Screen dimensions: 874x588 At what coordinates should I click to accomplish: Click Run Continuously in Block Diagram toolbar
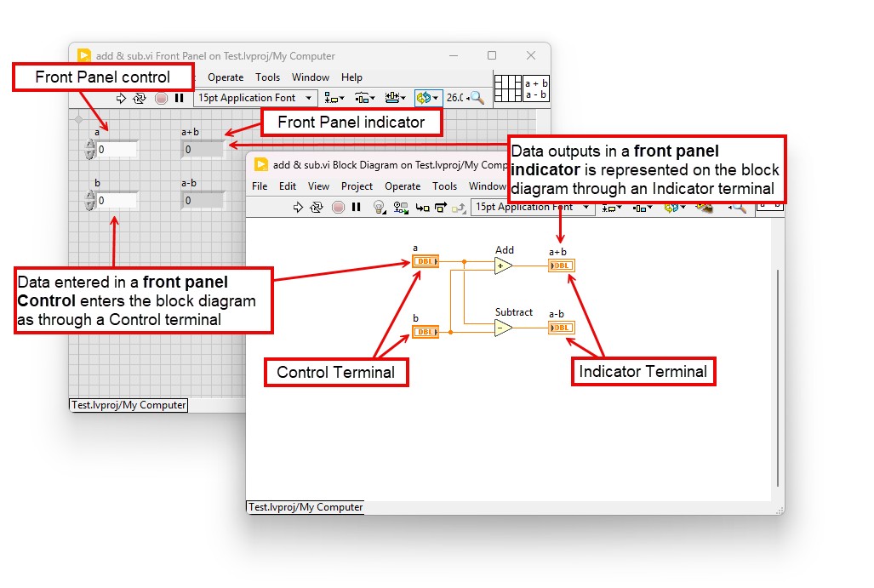[x=317, y=208]
